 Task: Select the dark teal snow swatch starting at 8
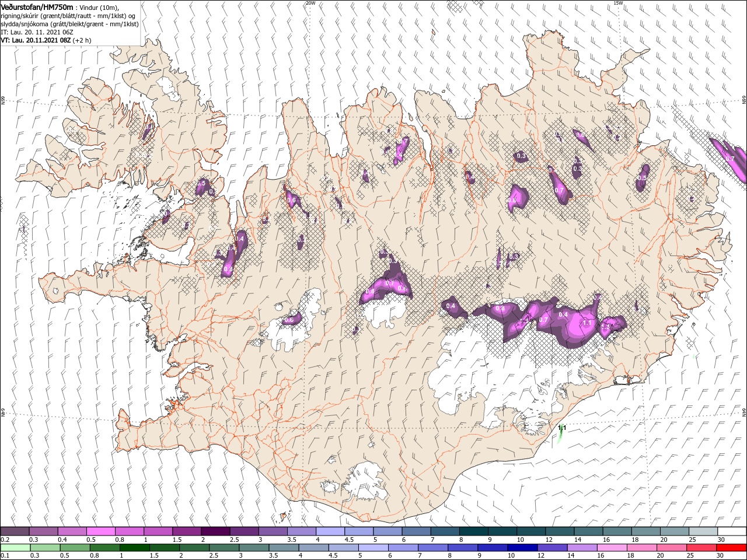(473, 531)
